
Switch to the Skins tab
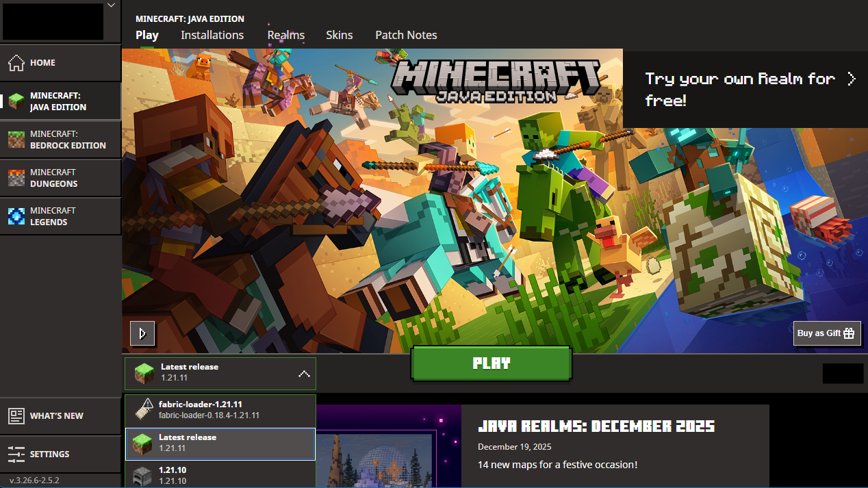coord(340,35)
